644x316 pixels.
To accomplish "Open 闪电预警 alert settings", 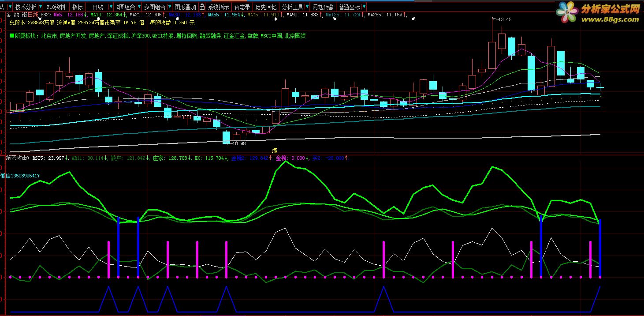I will [x=323, y=7].
